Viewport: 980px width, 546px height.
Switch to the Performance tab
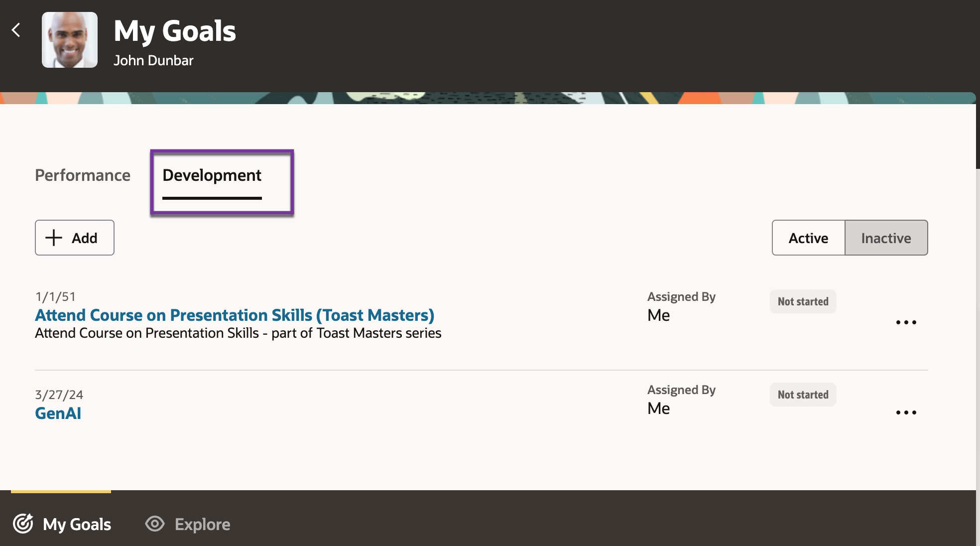point(83,175)
